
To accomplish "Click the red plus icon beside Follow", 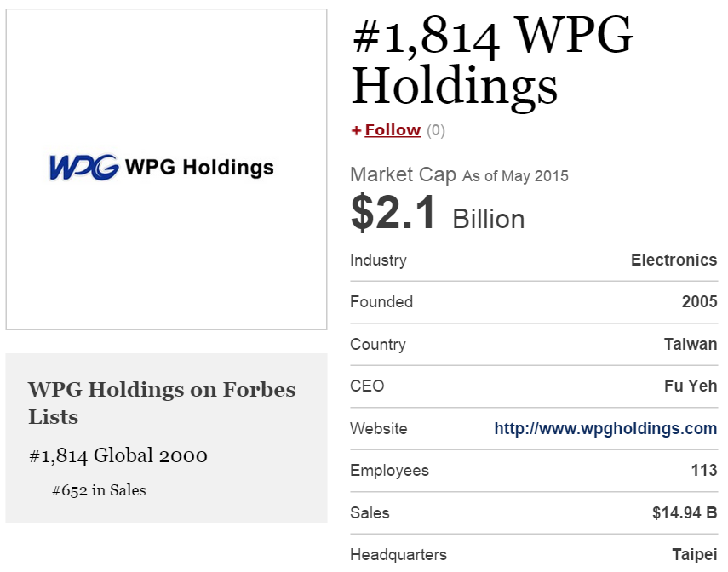I will (356, 130).
